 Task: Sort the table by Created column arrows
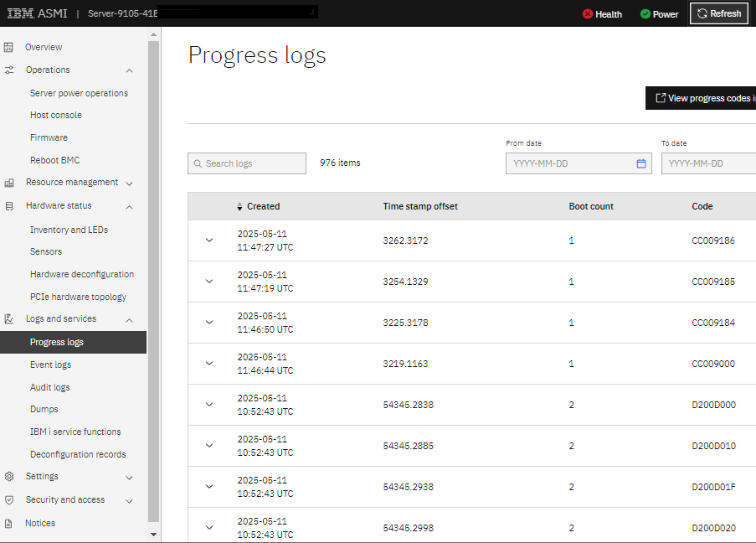coord(239,207)
